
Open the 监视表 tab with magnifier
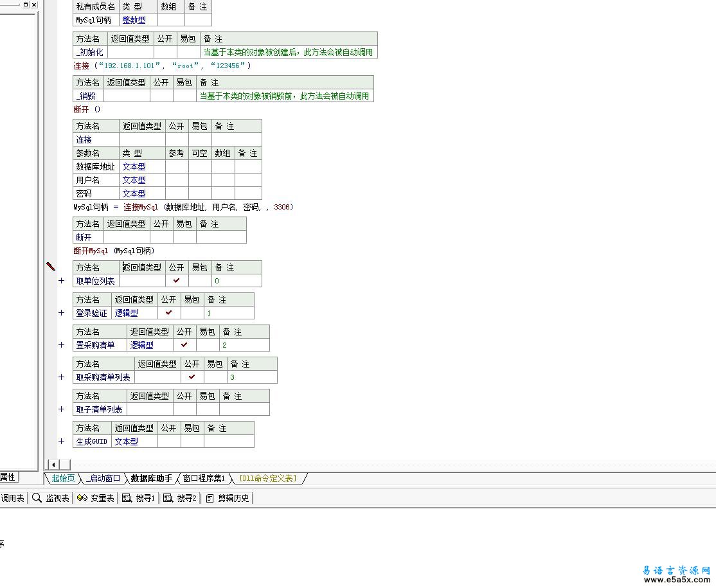51,498
